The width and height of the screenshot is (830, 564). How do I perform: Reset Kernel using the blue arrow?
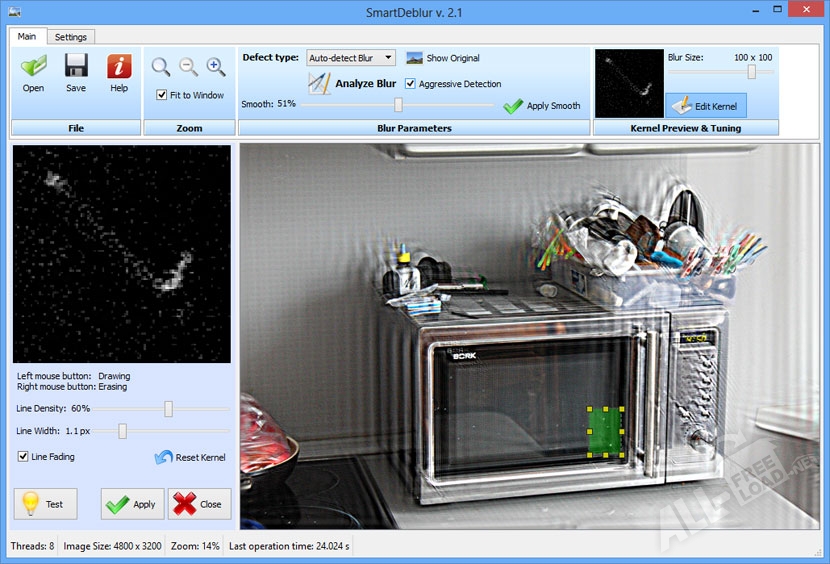tap(164, 457)
